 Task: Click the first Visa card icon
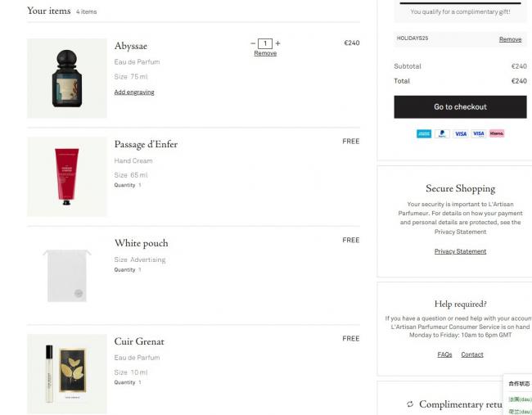[x=461, y=133]
